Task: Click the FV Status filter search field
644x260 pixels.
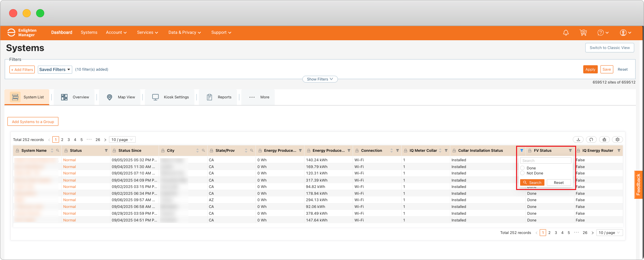Action: click(x=546, y=161)
